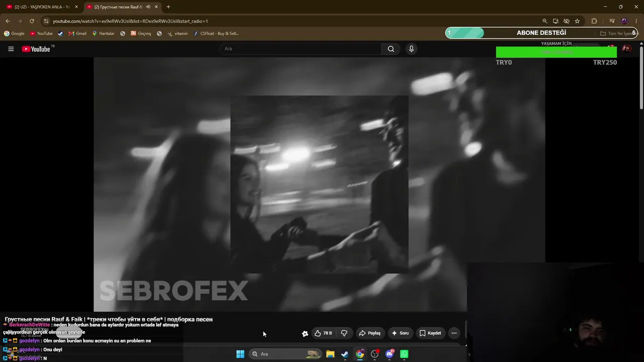The height and width of the screenshot is (362, 644).
Task: Select the Грустные песни Rauf tab
Action: coord(118,7)
